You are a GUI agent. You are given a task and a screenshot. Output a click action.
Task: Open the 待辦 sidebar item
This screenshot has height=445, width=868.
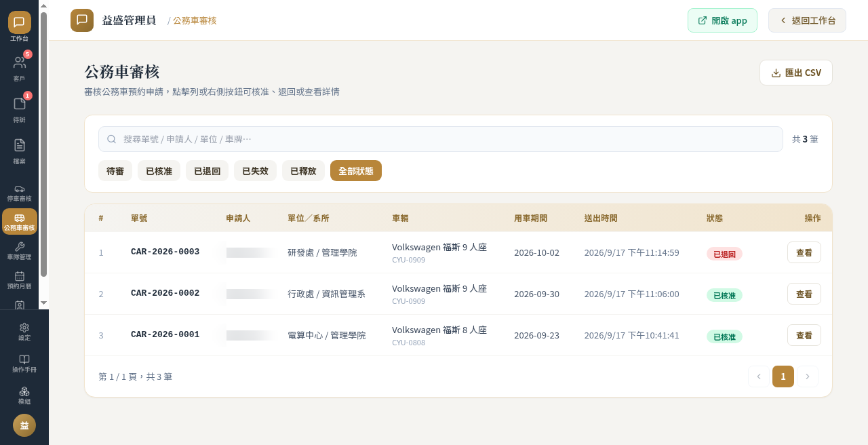click(x=20, y=109)
